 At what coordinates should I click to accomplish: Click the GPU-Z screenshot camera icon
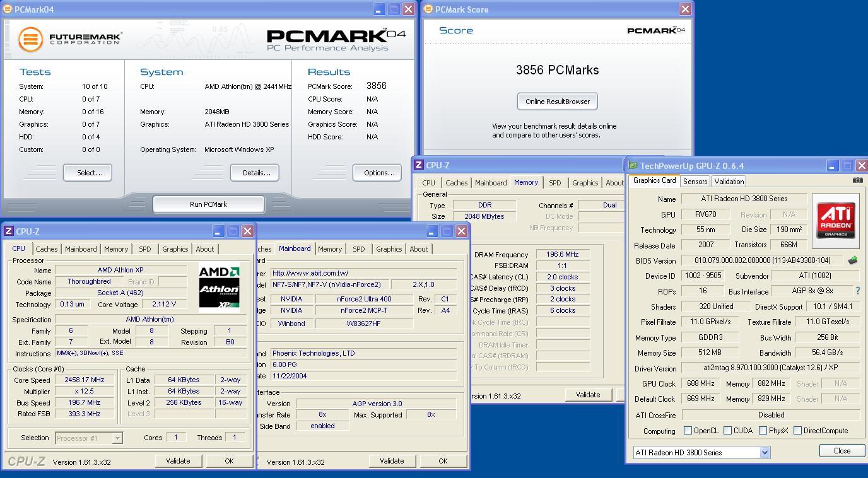pos(857,180)
